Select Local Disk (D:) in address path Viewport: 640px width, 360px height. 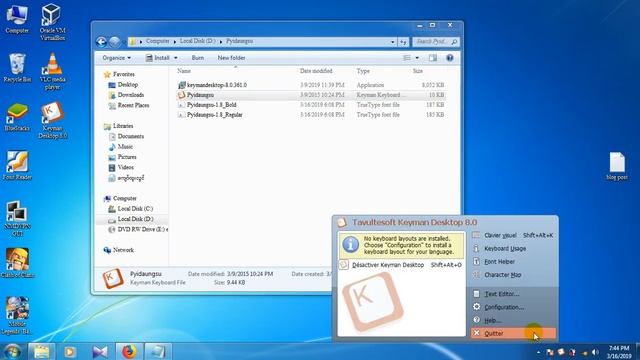[x=198, y=41]
